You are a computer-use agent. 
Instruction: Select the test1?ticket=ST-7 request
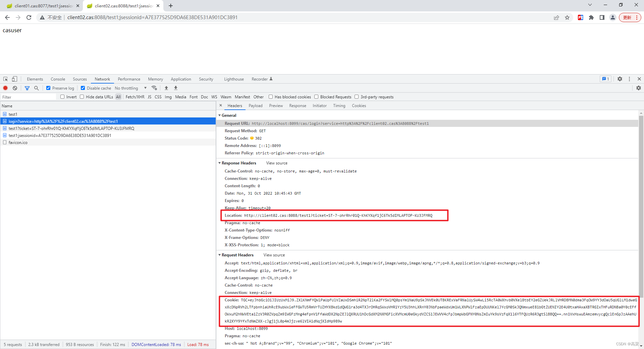coord(108,129)
